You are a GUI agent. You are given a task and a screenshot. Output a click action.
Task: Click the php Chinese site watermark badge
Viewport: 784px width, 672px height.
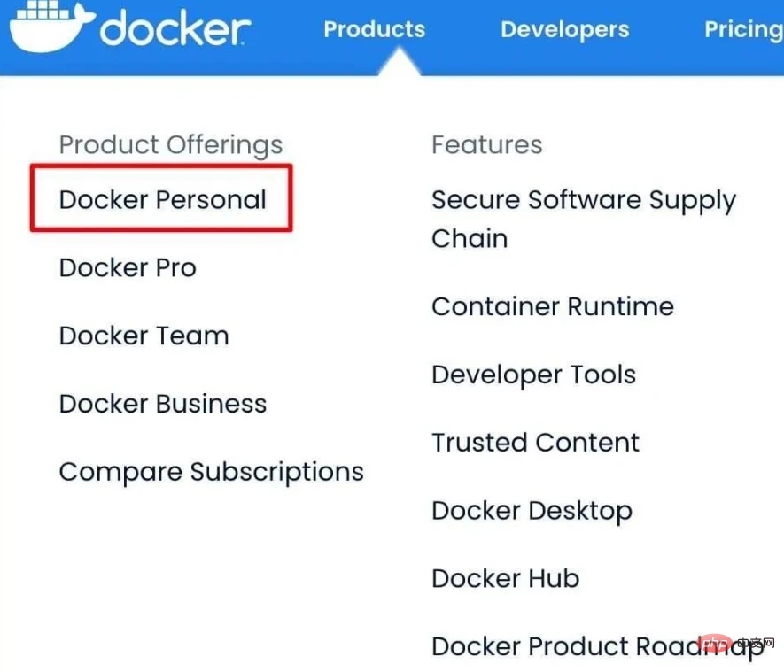pos(737,644)
